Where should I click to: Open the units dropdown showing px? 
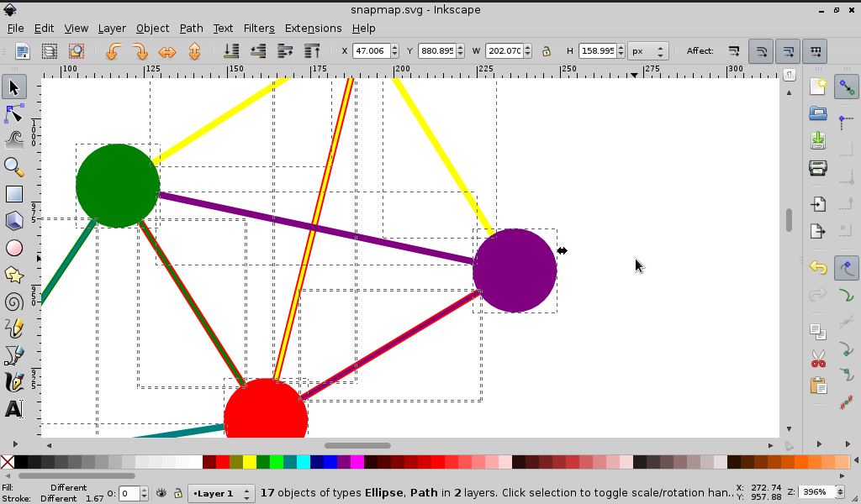(647, 50)
